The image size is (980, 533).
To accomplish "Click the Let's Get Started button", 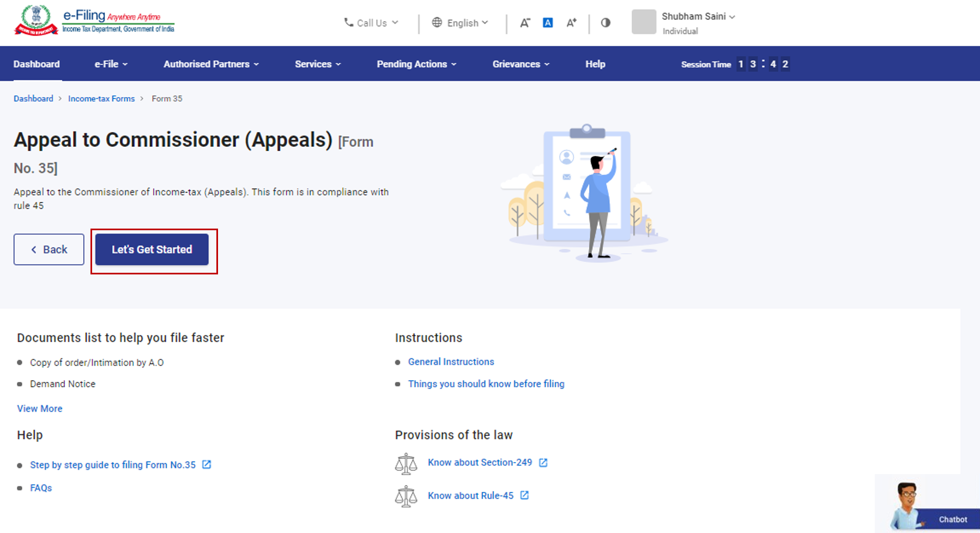I will click(x=152, y=249).
